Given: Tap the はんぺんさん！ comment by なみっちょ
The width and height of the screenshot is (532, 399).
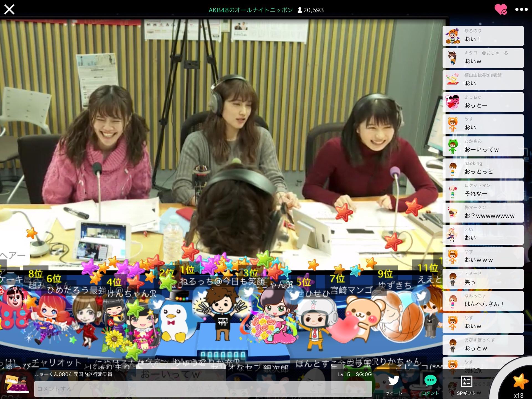Looking at the screenshot, I should click(x=483, y=301).
